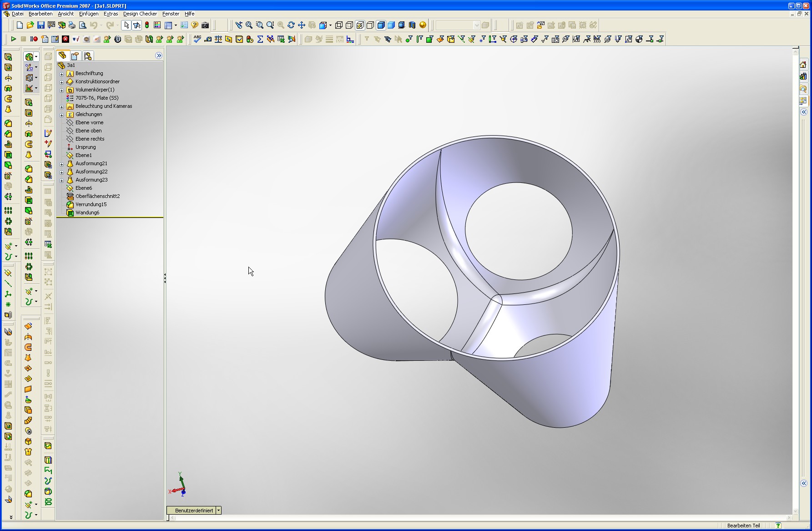Select Oberflächenschnitt2 feature in the tree
The width and height of the screenshot is (812, 531).
pos(97,196)
